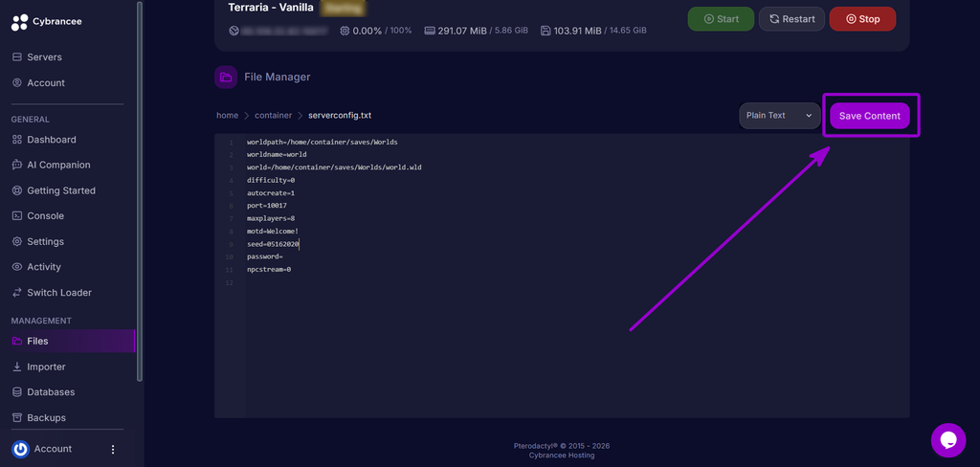Click the password= line
The height and width of the screenshot is (467, 980).
(265, 256)
